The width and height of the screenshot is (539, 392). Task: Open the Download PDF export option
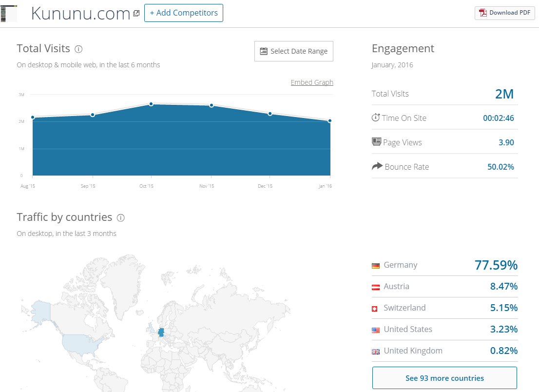coord(504,13)
